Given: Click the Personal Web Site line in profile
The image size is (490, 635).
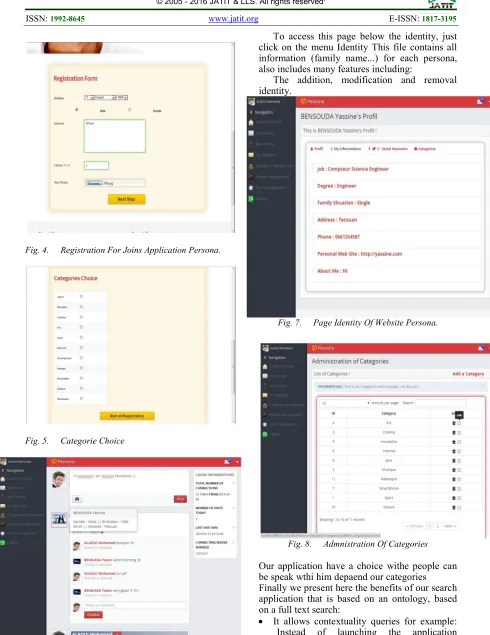Looking at the screenshot, I should tap(360, 254).
